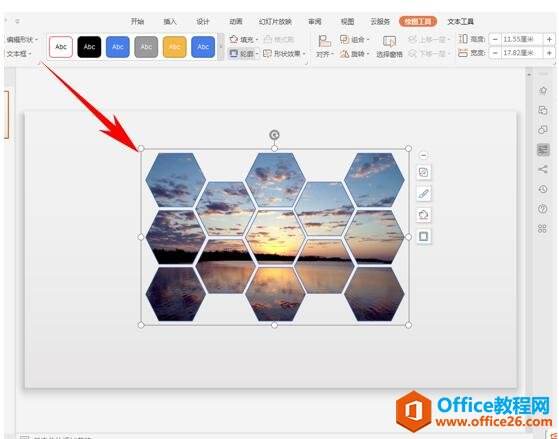Image resolution: width=559 pixels, height=439 pixels.
Task: Increase the 高度 (height) value with plus
Action: (549, 39)
